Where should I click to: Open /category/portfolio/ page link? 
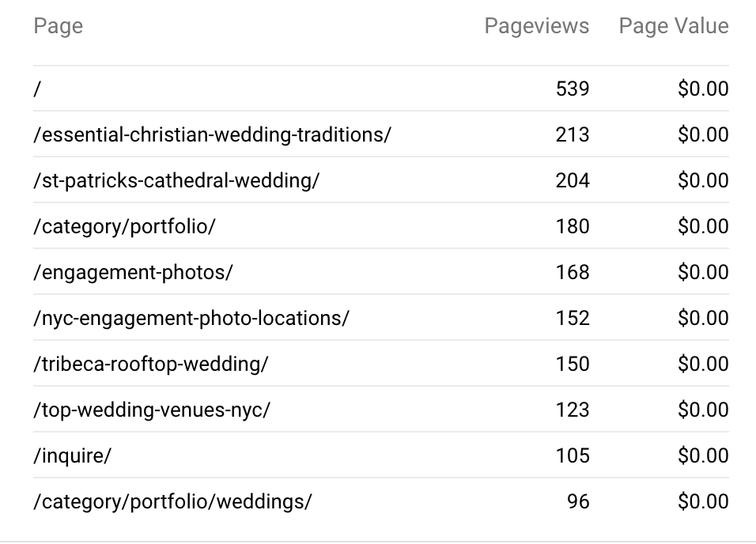[x=124, y=226]
